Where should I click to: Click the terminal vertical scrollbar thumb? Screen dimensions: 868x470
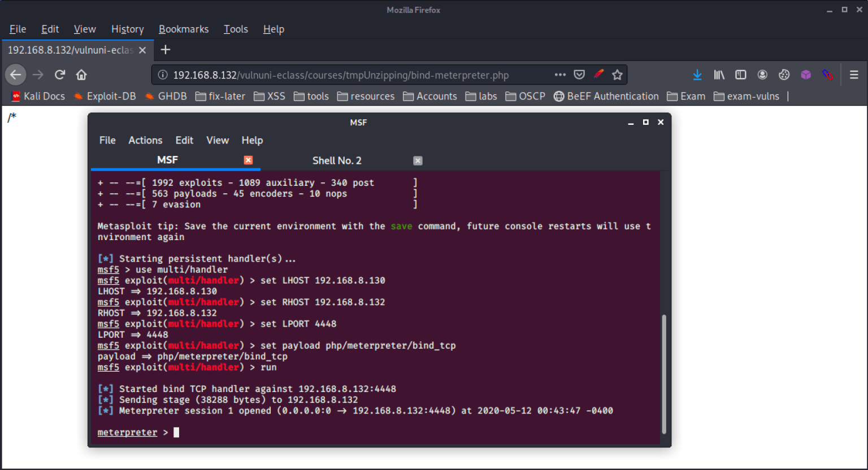[663, 373]
